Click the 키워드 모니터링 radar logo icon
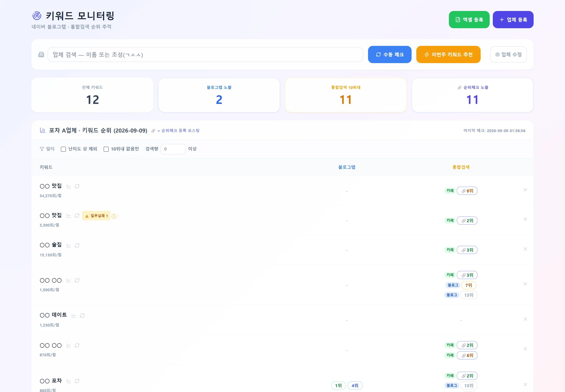 (x=37, y=16)
